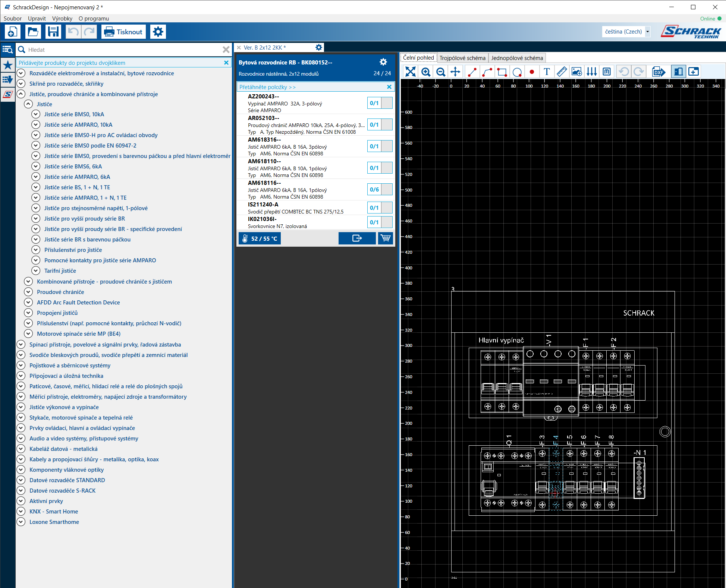This screenshot has height=588, width=726.
Task: Clear the Hledat search field
Action: pyautogui.click(x=226, y=50)
